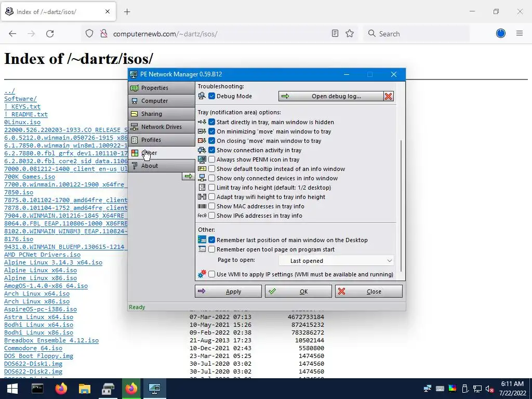Image resolution: width=532 pixels, height=399 pixels.
Task: Click the Firefox Search field
Action: [417, 34]
